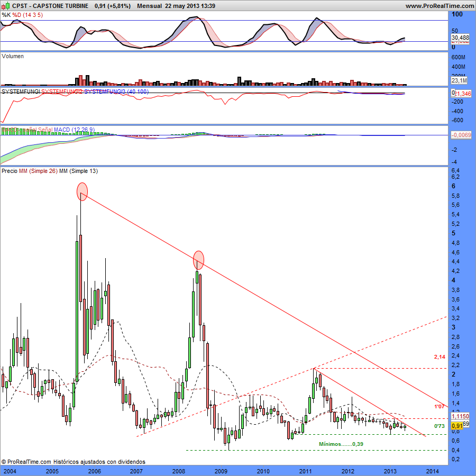Click the '%K' stochastic indicator label
476x476 pixels.
click(x=6, y=15)
